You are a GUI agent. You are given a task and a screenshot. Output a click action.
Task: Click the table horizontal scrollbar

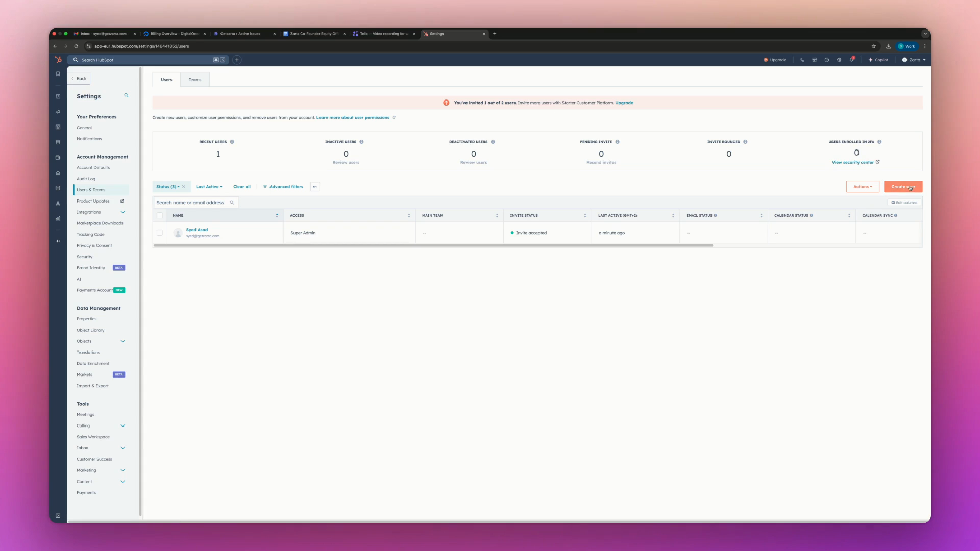click(x=433, y=245)
